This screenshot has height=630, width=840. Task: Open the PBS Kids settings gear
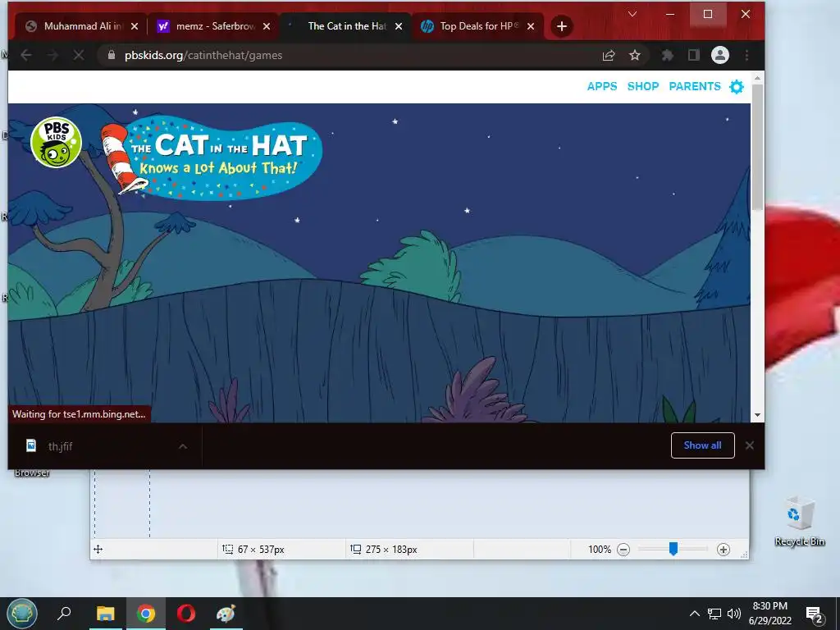737,87
